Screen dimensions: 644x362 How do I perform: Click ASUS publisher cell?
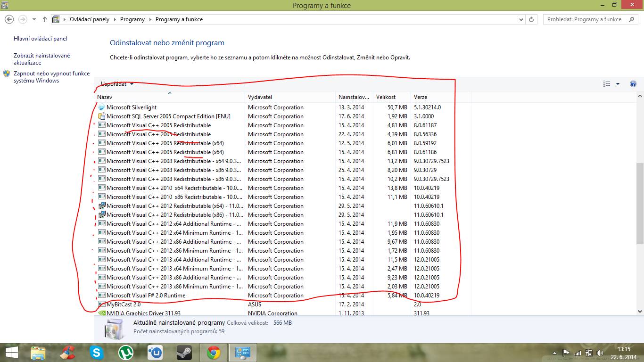(x=255, y=304)
